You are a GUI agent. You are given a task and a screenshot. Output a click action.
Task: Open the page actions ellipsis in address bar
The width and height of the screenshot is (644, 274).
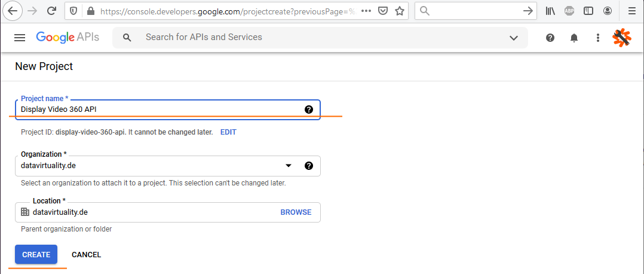[366, 11]
